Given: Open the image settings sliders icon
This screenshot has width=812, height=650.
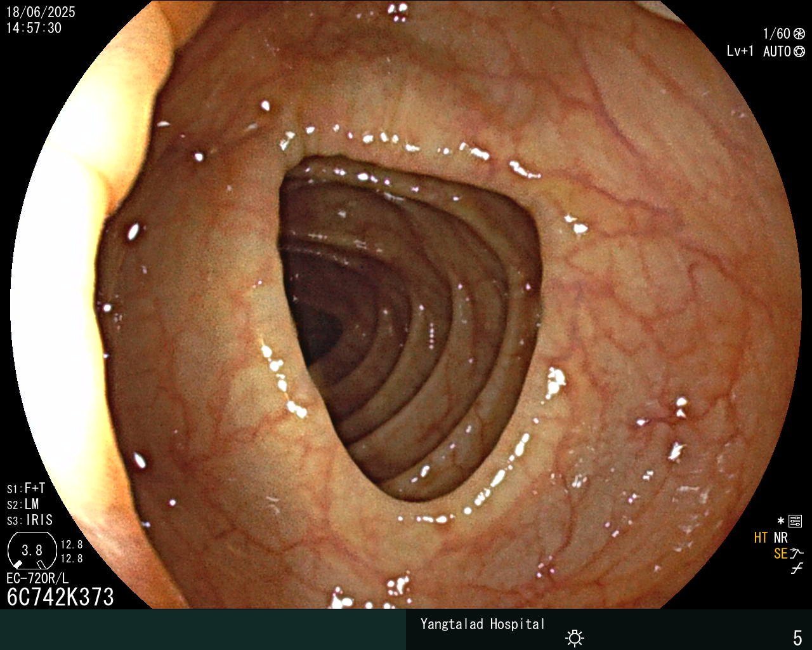Looking at the screenshot, I should 795,522.
